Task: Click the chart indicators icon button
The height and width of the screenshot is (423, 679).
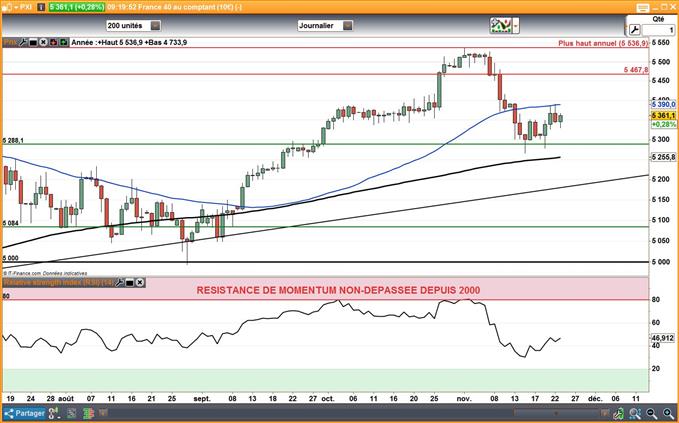Action: 501,26
